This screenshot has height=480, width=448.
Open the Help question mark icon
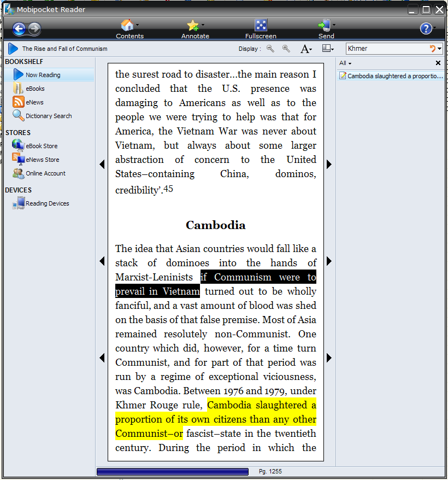[x=426, y=29]
